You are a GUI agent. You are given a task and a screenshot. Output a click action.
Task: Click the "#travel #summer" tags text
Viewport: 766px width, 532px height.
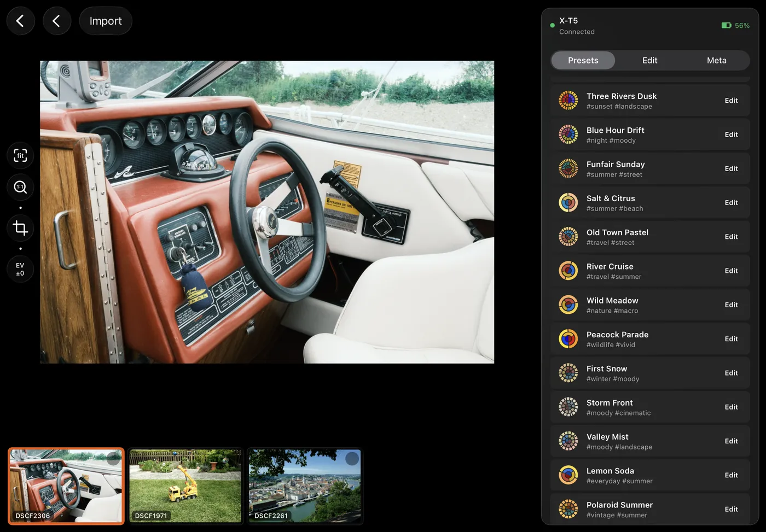coord(614,277)
